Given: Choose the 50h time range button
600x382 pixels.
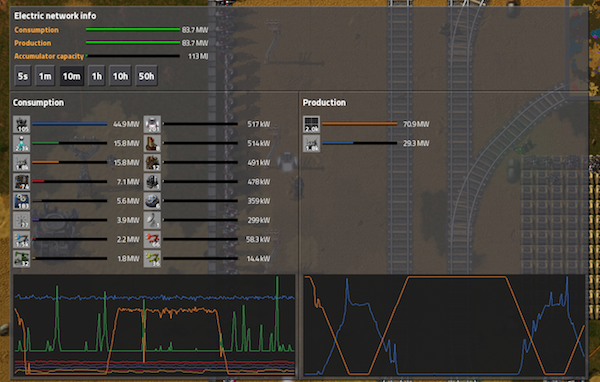Looking at the screenshot, I should click(147, 76).
